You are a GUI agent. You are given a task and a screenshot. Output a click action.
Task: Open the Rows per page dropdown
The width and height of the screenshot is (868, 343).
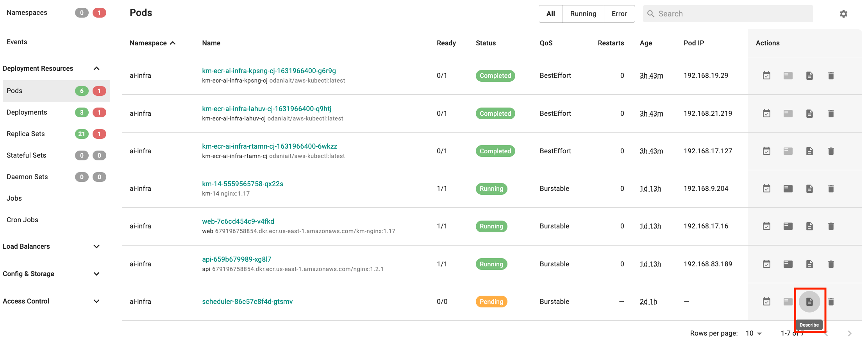754,333
